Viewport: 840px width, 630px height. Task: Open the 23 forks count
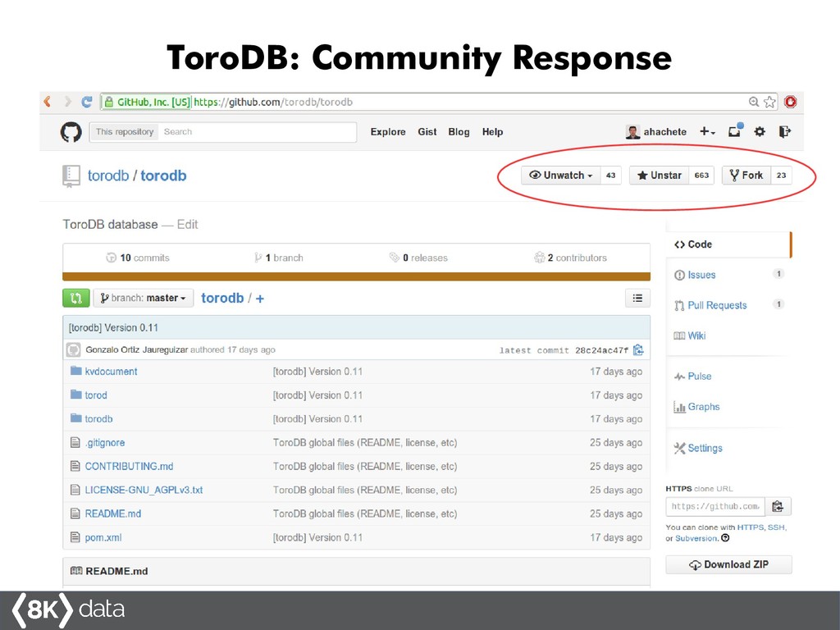coord(781,176)
